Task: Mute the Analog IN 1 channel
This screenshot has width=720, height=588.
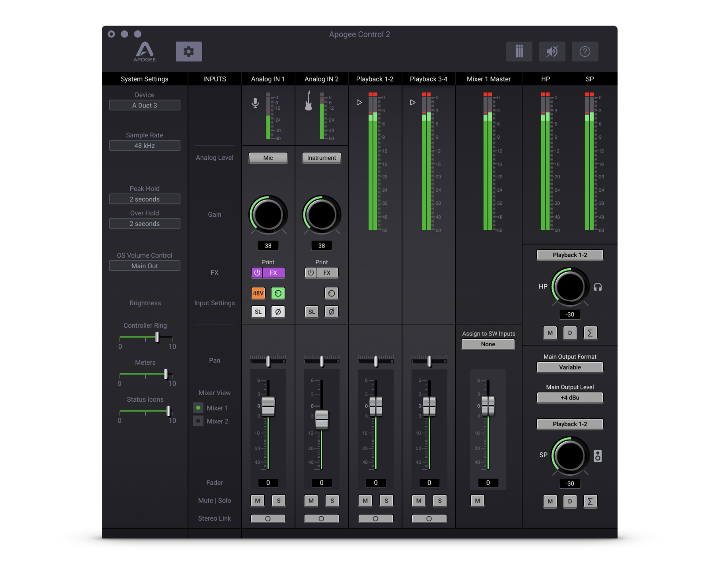Action: pos(258,500)
